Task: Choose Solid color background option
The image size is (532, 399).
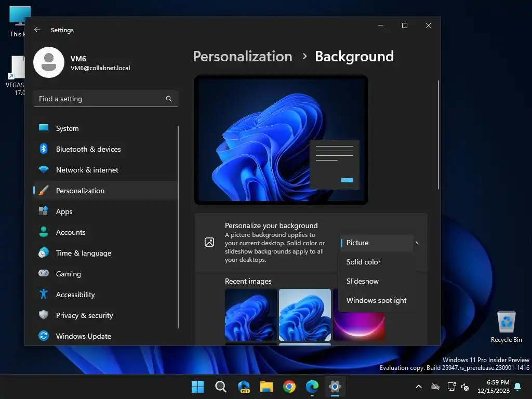Action: (377, 262)
